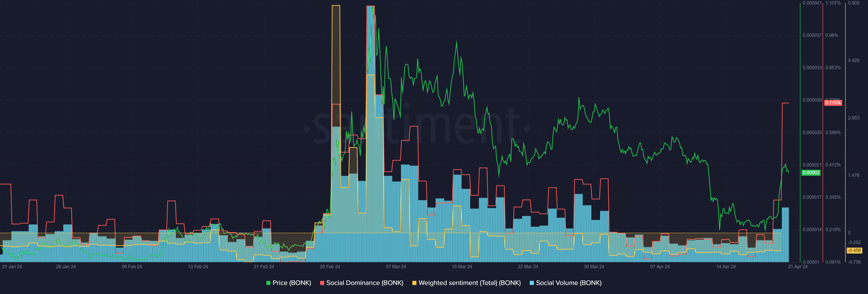Click the red Social Dominance color square
The height and width of the screenshot is (294, 868).
pyautogui.click(x=322, y=283)
